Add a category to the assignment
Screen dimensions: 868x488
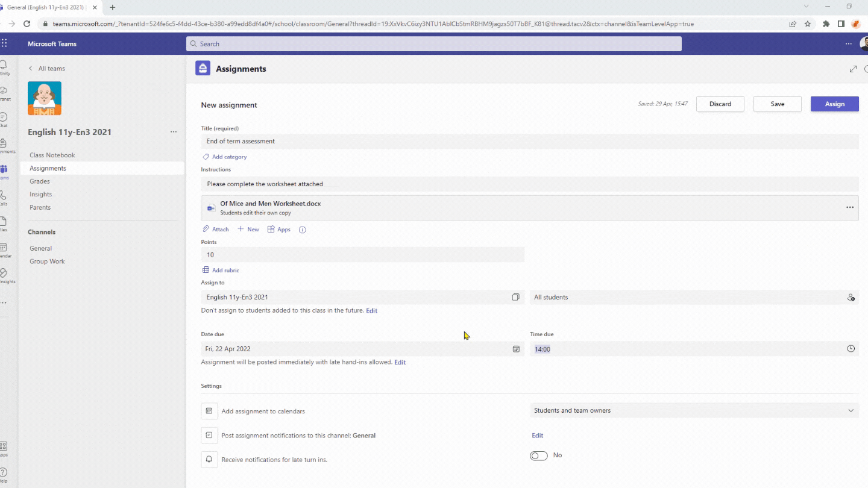click(x=225, y=157)
